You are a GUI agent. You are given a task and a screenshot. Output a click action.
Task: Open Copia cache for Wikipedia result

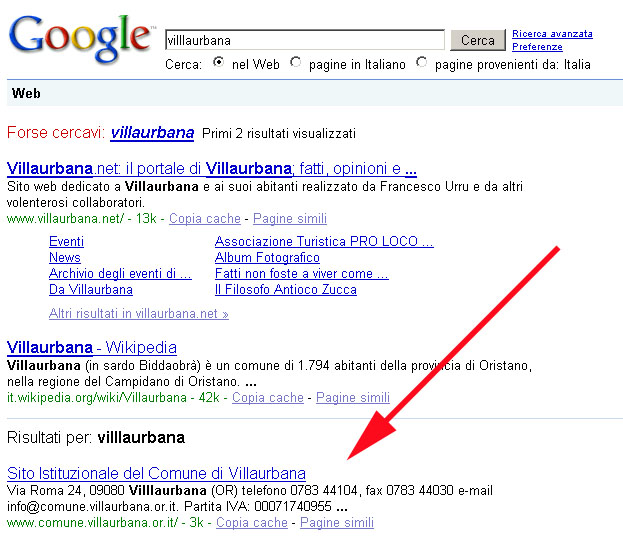(x=268, y=397)
